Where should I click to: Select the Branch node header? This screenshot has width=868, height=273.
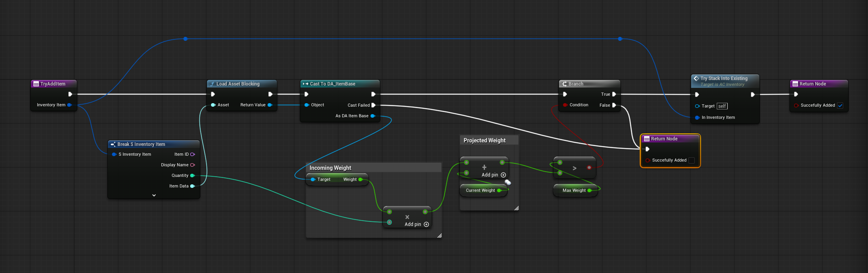[589, 84]
